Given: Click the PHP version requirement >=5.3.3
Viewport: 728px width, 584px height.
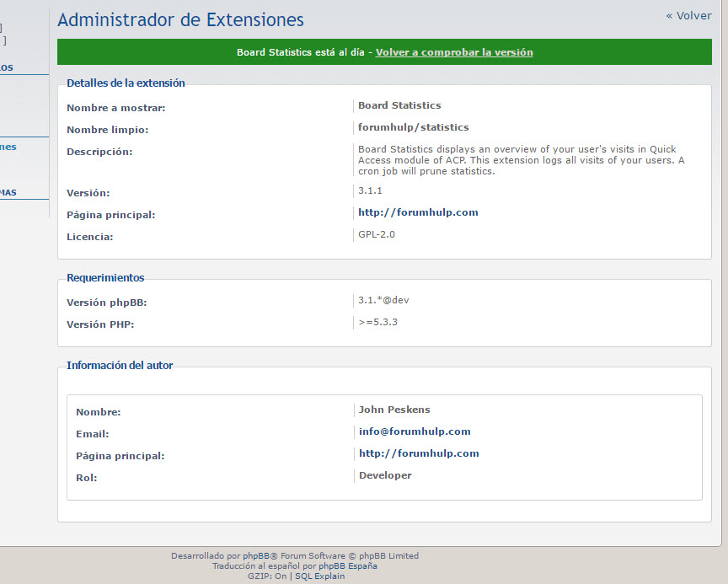Looking at the screenshot, I should [x=377, y=322].
